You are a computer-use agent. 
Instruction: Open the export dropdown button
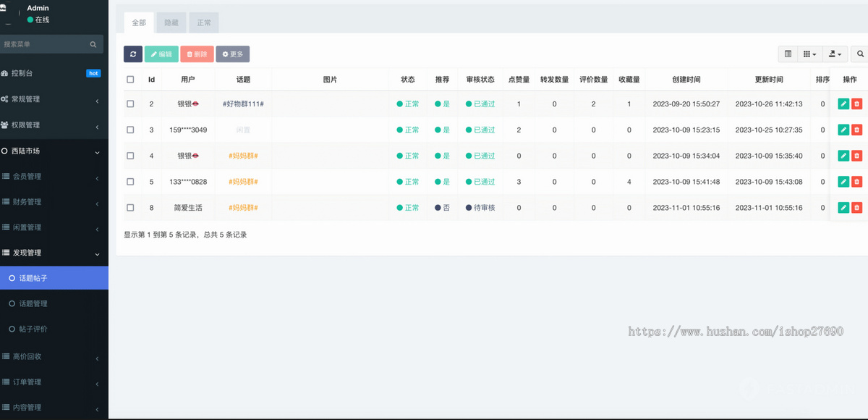coord(835,54)
